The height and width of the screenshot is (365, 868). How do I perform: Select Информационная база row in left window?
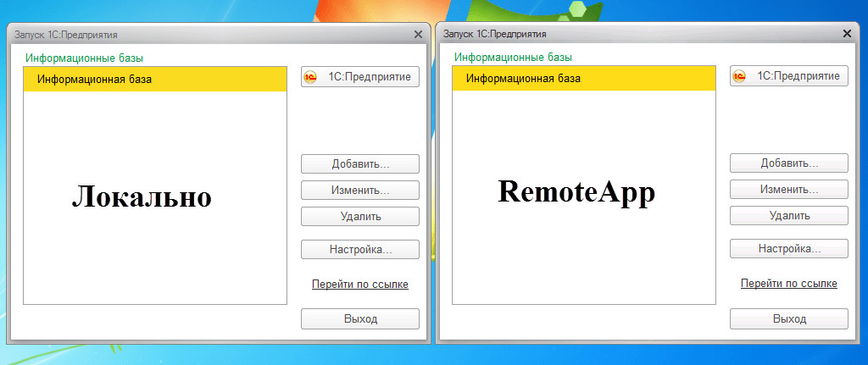click(155, 79)
